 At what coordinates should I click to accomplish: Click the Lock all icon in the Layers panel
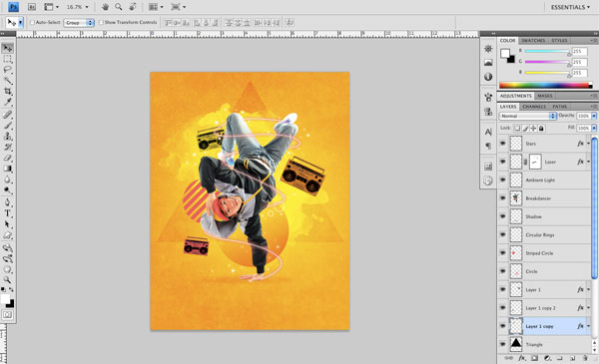click(x=541, y=129)
